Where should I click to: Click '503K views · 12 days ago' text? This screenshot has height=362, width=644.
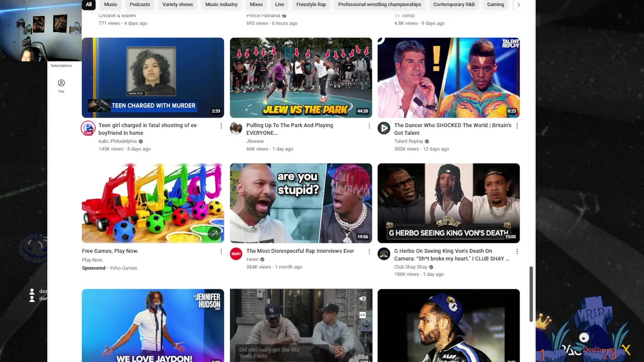pos(422,149)
